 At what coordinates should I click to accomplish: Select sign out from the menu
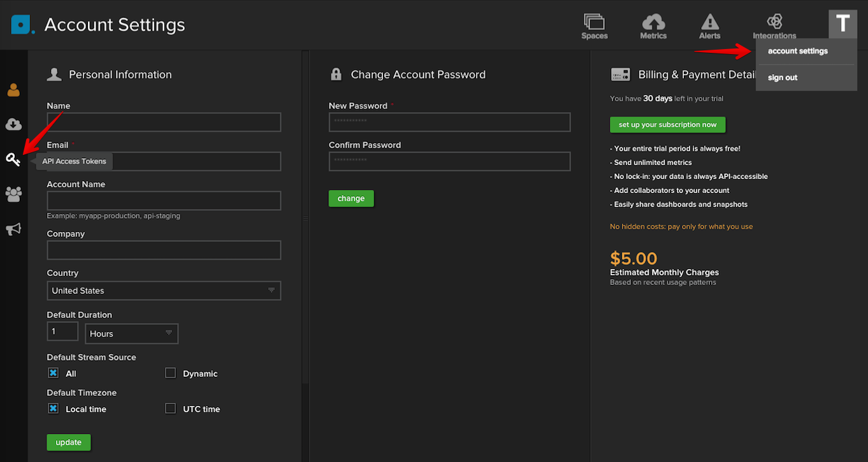click(783, 78)
